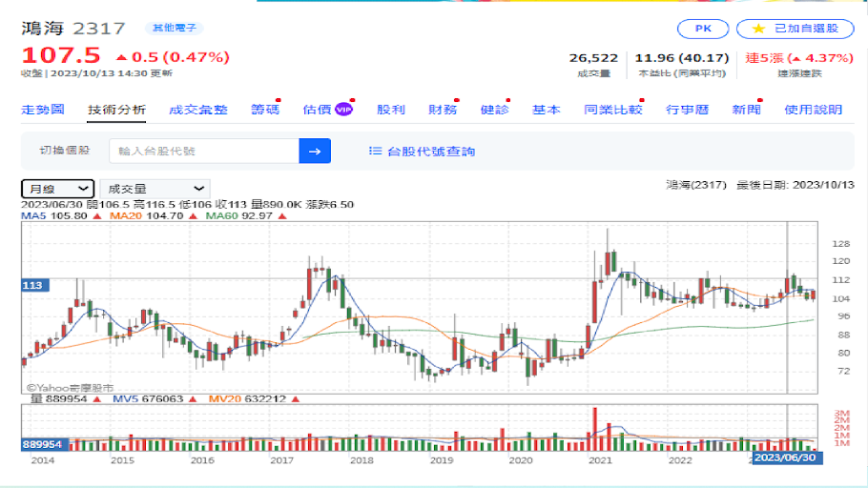Open the 成交量 indicator dropdown
Screen dimensions: 868x488
155,189
